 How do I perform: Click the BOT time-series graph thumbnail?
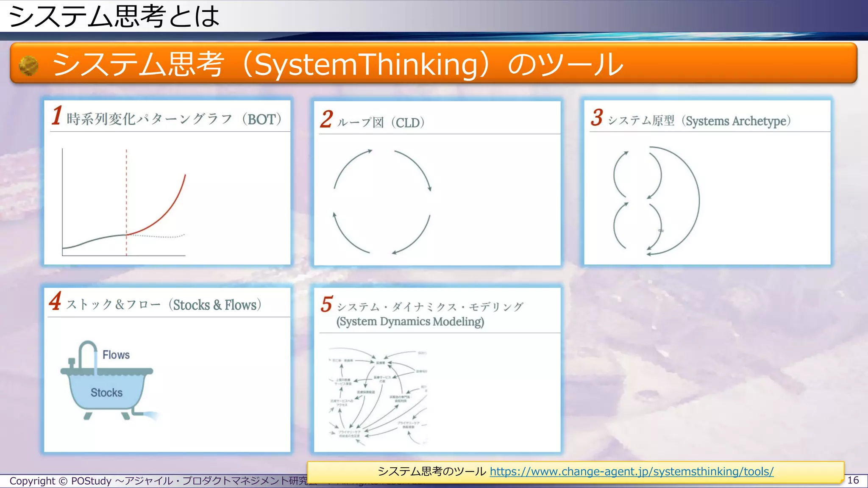[x=124, y=202]
